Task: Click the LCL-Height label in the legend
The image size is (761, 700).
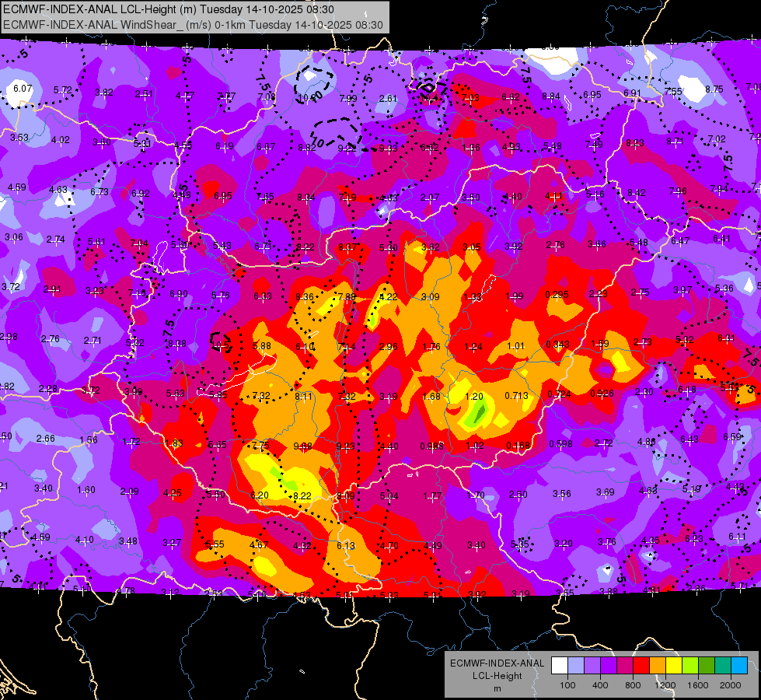Action: (x=497, y=676)
